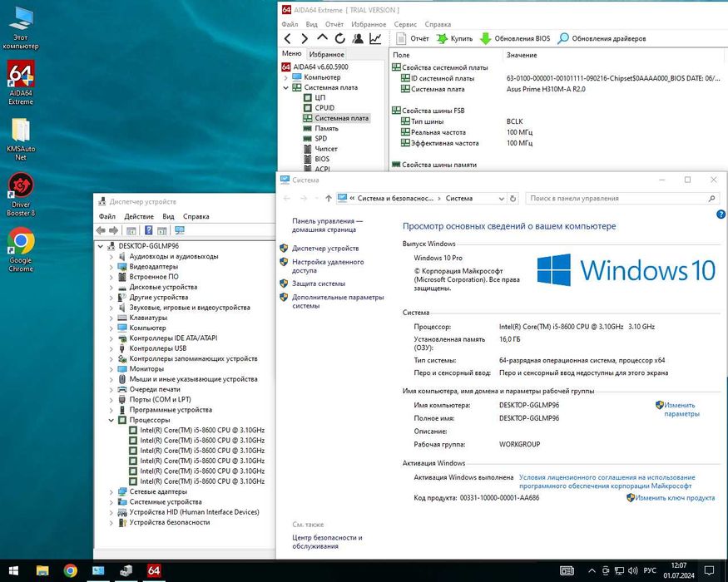Click Обновления BIOS in toolbar
The width and height of the screenshot is (728, 582).
pyautogui.click(x=515, y=38)
